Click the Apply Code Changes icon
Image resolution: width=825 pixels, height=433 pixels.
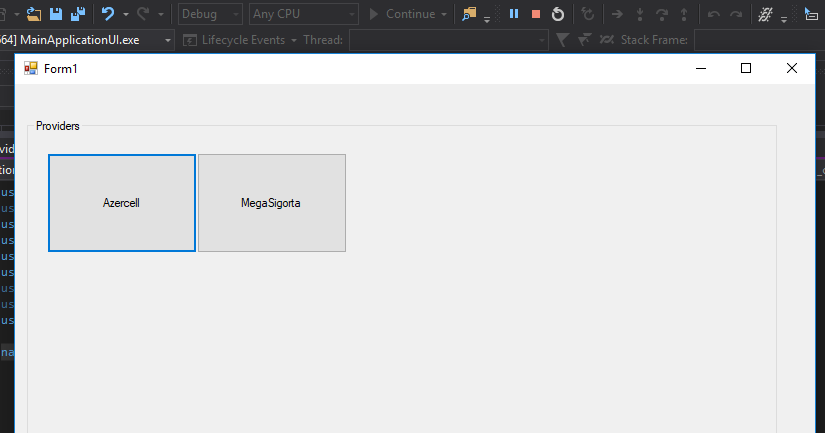pyautogui.click(x=588, y=14)
